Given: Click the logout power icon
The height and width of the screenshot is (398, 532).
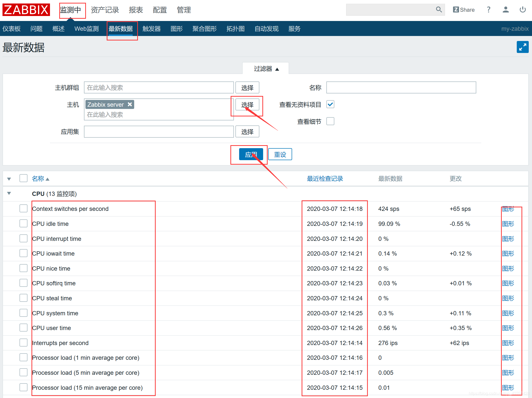Looking at the screenshot, I should point(523,10).
